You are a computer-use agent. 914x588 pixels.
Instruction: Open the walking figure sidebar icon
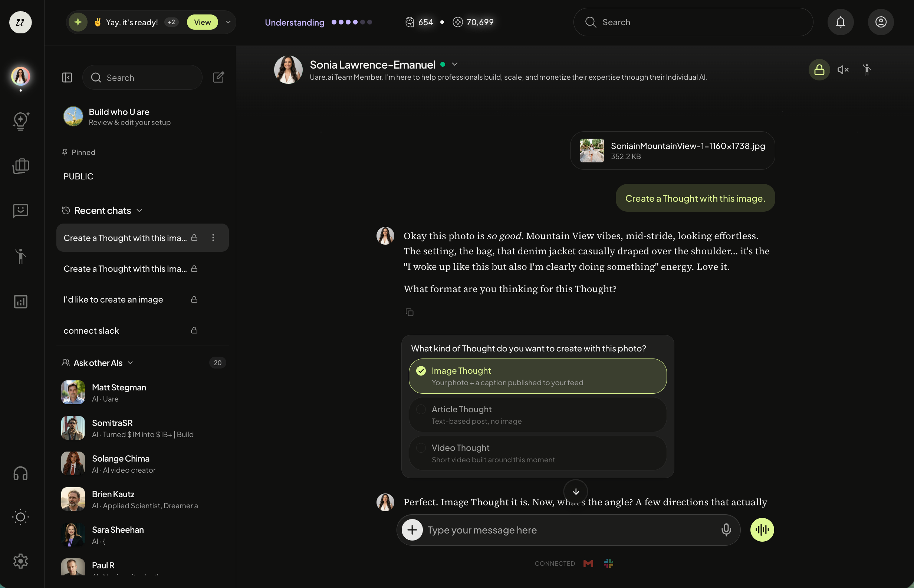point(21,256)
